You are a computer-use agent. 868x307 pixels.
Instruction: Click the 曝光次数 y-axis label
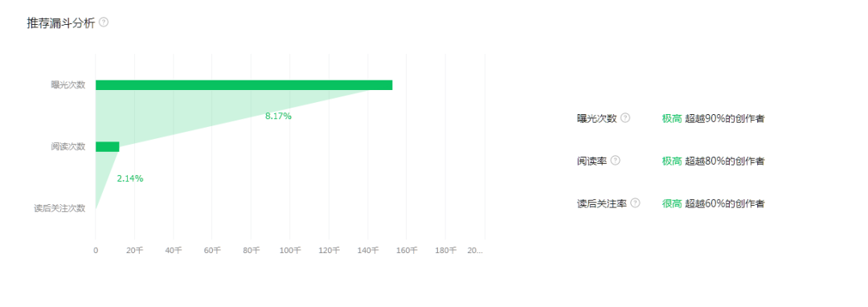coord(68,84)
